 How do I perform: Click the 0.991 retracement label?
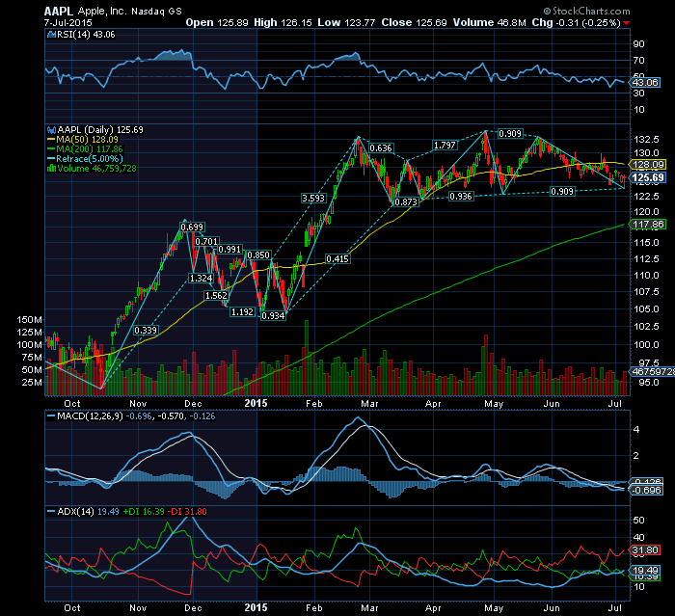(x=229, y=250)
